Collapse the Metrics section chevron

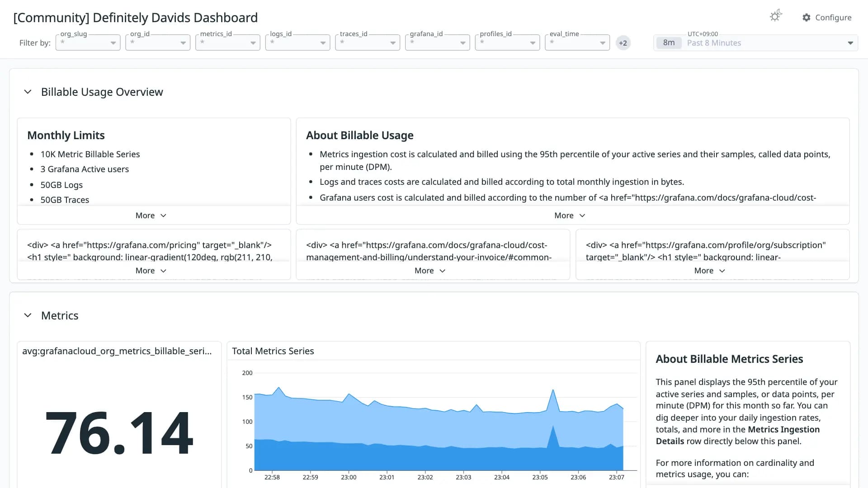click(28, 315)
